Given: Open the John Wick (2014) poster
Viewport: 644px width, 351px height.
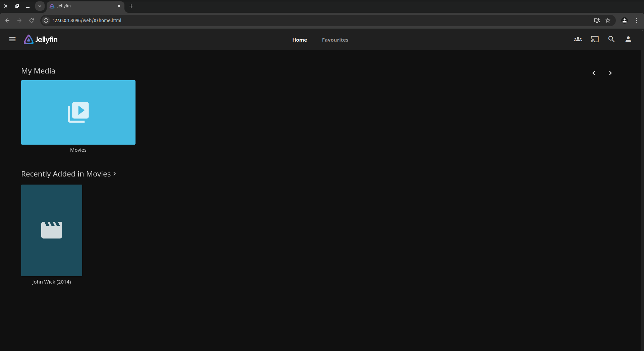Looking at the screenshot, I should 52,230.
